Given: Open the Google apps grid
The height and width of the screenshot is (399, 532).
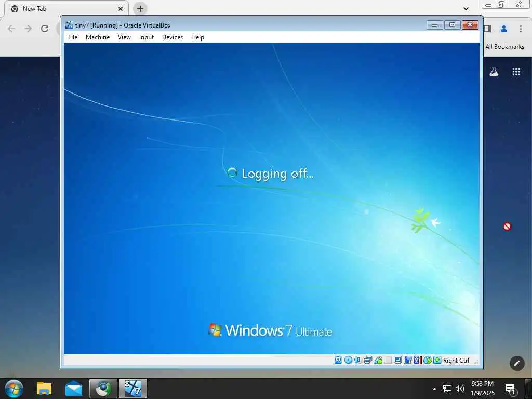Looking at the screenshot, I should (x=516, y=72).
